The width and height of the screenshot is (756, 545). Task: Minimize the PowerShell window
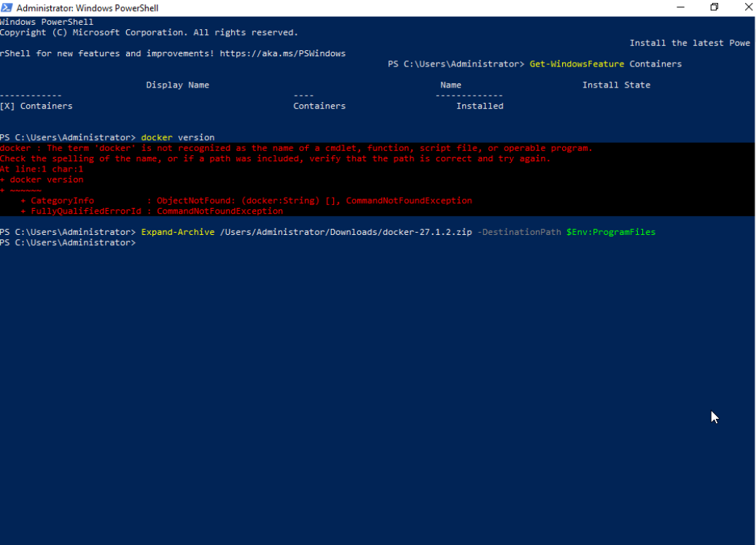point(680,7)
